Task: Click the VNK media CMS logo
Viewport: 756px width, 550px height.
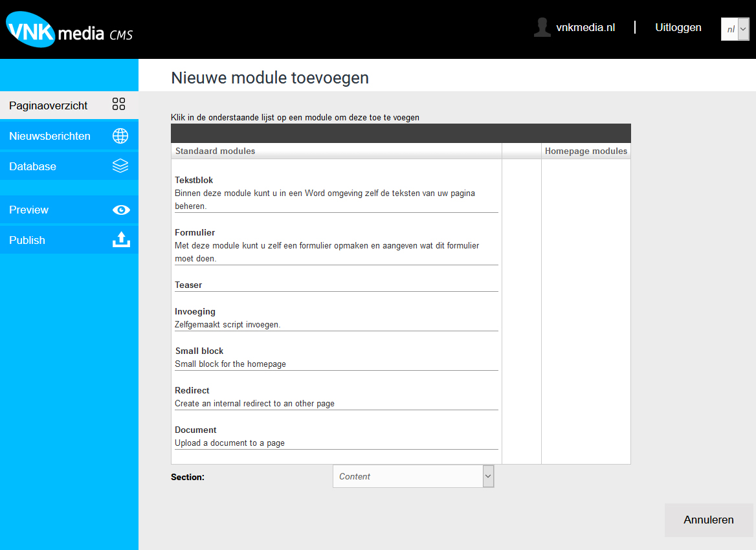Action: click(69, 30)
